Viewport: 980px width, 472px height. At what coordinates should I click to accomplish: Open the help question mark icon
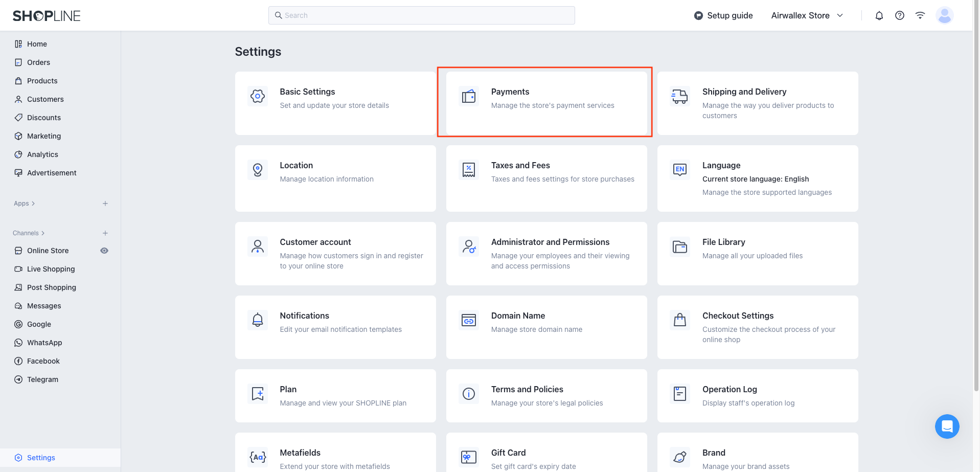(899, 15)
